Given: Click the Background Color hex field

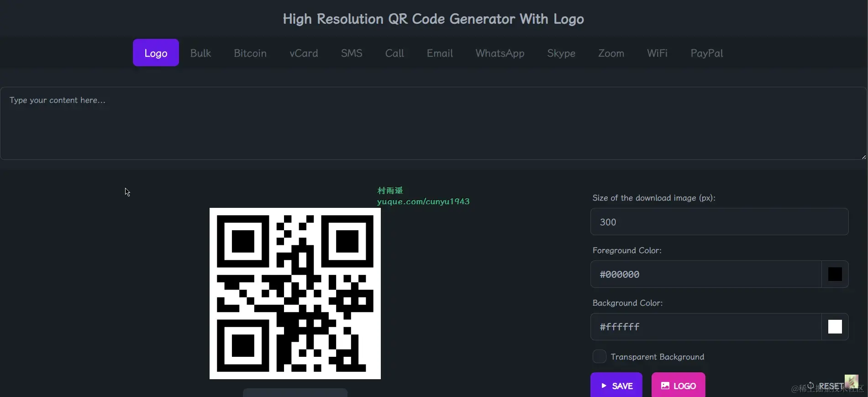Looking at the screenshot, I should [706, 327].
